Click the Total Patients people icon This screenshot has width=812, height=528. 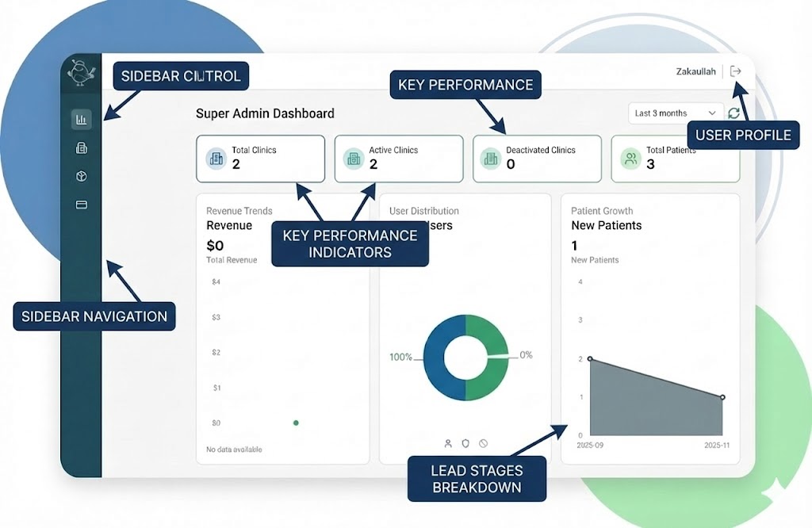coord(630,159)
